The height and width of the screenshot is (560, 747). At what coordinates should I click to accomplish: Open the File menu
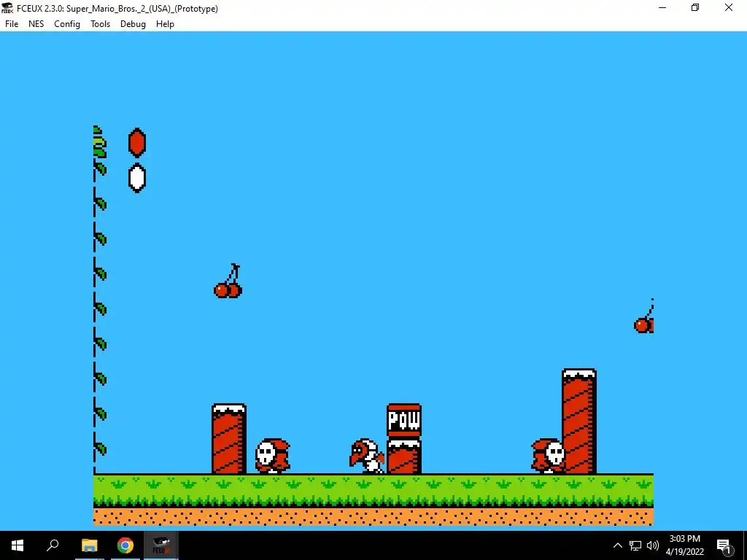pos(12,24)
